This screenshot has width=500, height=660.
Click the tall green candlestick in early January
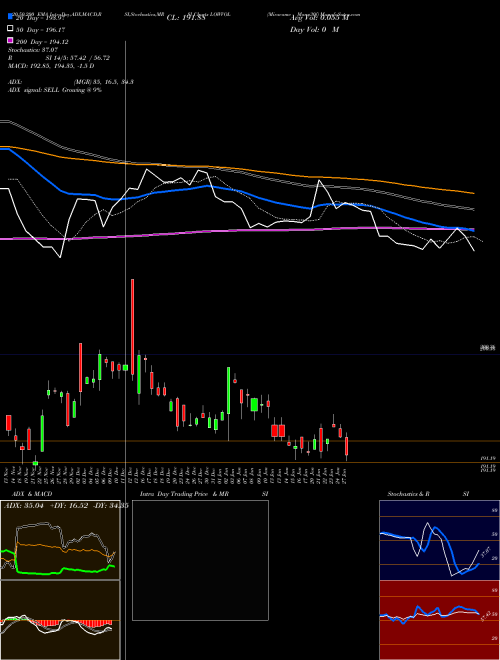point(229,390)
